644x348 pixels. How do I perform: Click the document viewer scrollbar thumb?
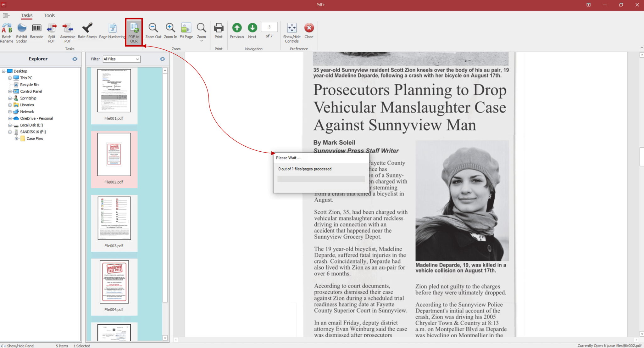click(x=641, y=156)
